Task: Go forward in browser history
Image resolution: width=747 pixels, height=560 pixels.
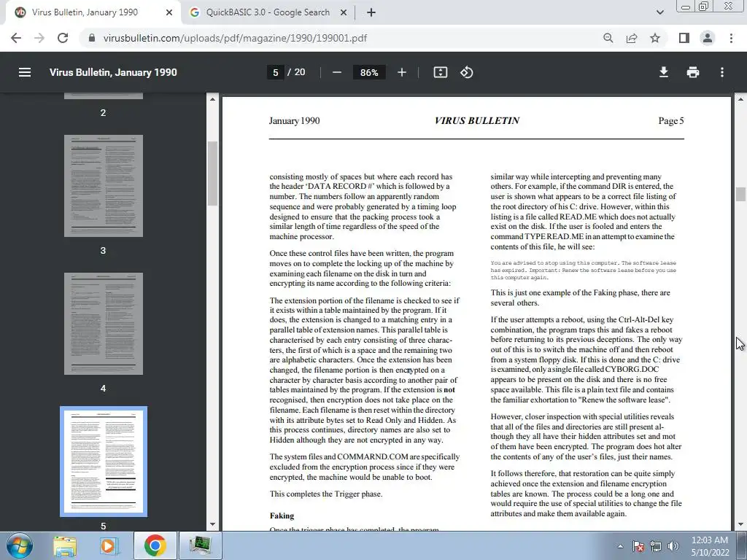Action: 39,38
